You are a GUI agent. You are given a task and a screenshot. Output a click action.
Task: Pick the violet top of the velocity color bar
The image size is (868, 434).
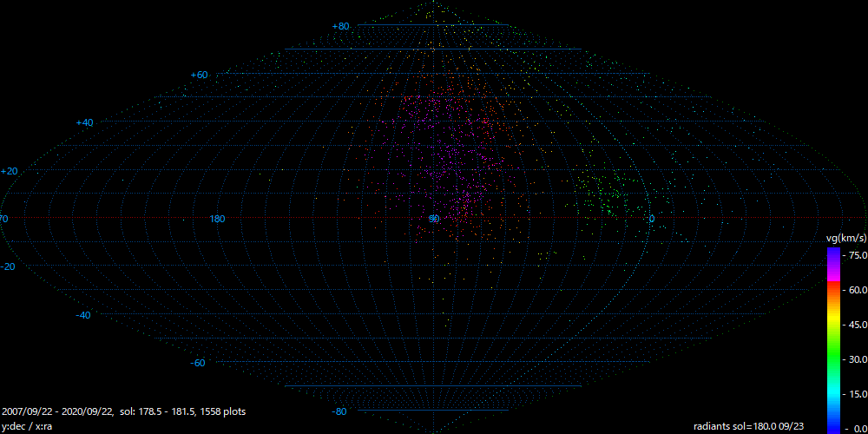(832, 253)
